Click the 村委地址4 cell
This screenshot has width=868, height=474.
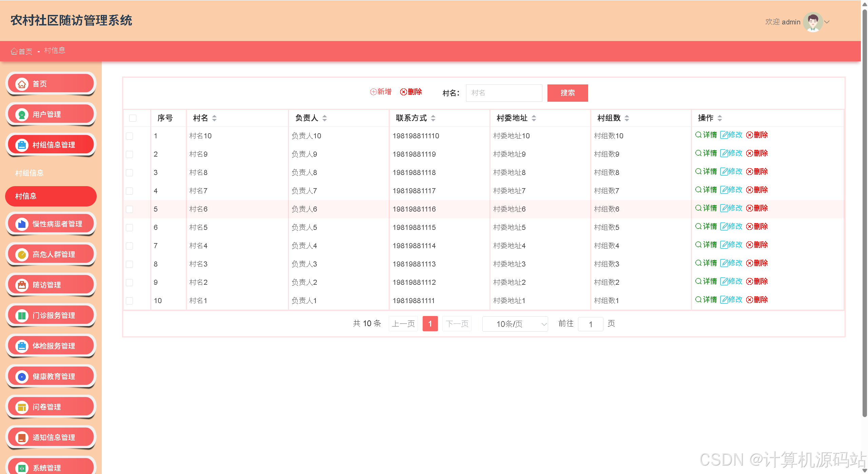[509, 246]
